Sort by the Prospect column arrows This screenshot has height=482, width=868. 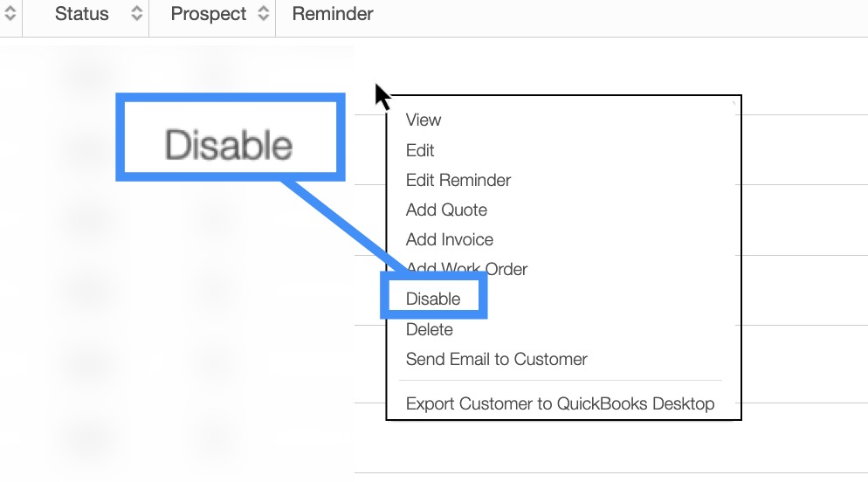pyautogui.click(x=263, y=14)
